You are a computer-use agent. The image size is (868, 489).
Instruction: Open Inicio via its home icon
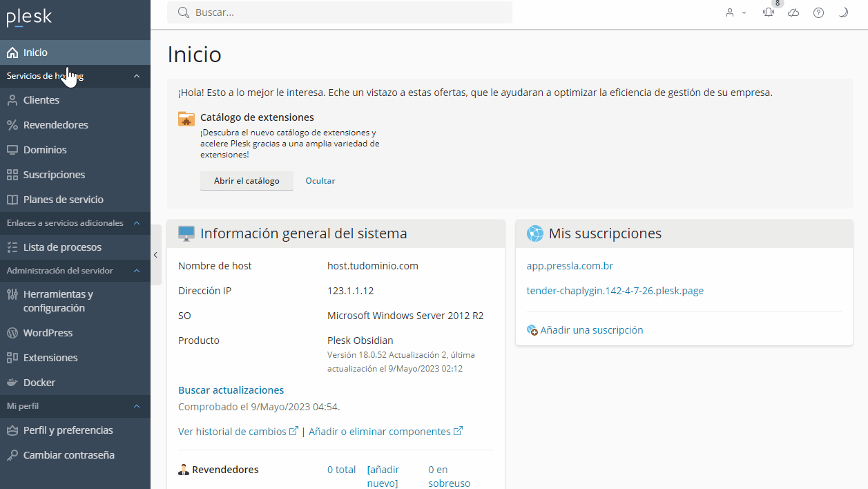point(12,52)
